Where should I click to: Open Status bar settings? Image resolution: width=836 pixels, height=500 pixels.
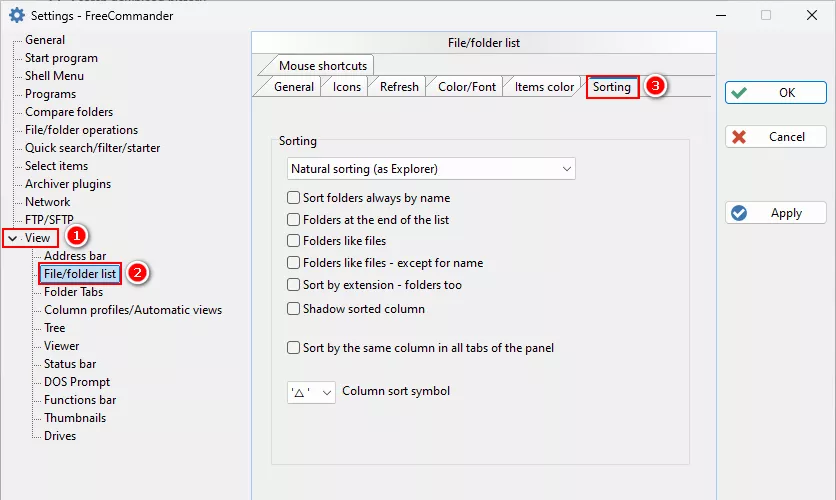tap(70, 364)
